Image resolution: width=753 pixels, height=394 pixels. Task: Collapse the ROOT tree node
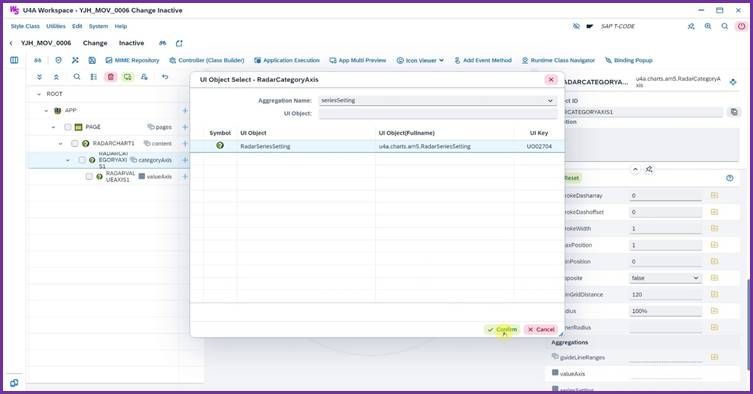(x=39, y=94)
